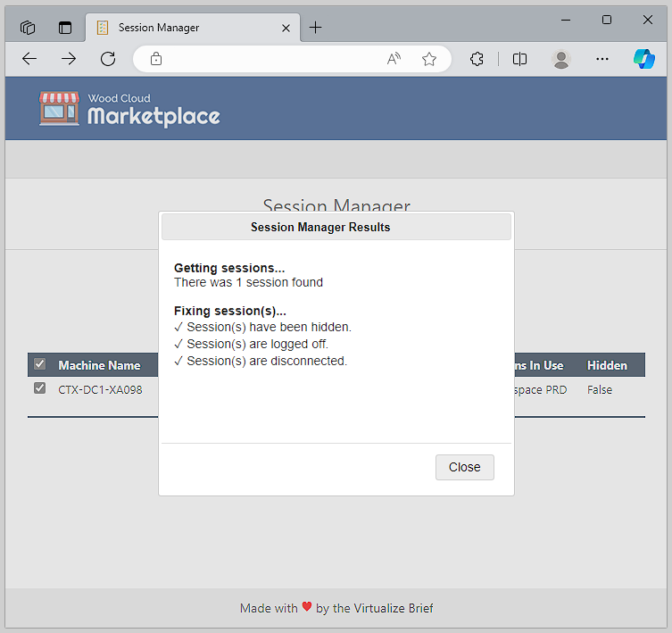Viewport: 672px width, 633px height.
Task: Activate the Read Aloud icon
Action: click(x=394, y=59)
